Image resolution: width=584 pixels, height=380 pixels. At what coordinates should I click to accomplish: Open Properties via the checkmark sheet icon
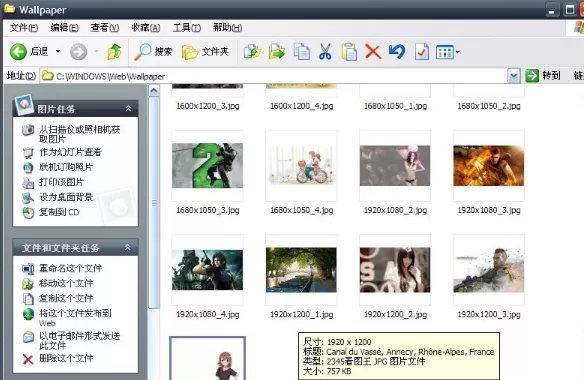click(422, 52)
